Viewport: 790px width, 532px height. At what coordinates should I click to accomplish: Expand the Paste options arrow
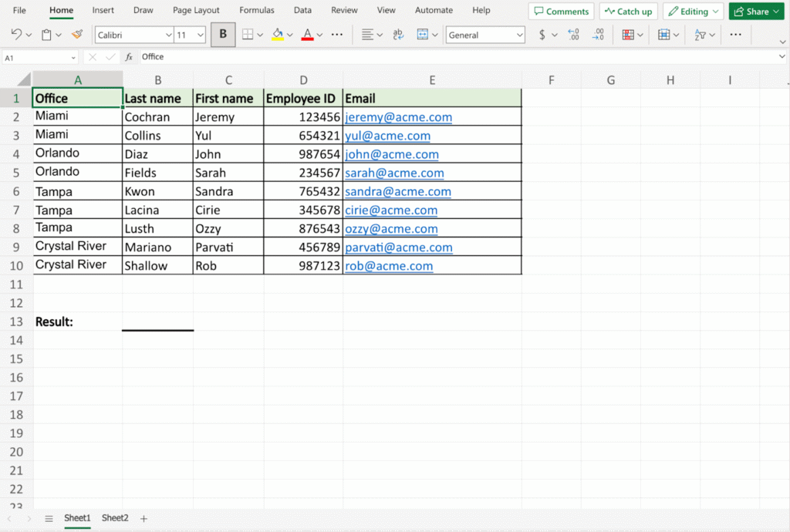[59, 35]
